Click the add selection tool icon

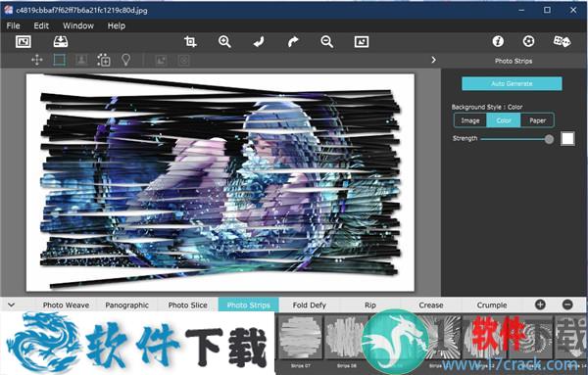[x=104, y=60]
